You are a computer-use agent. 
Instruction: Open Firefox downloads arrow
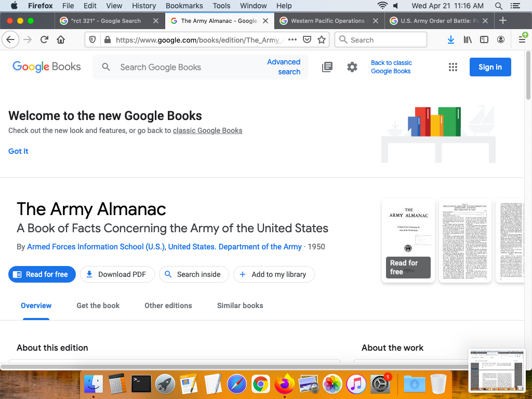coord(450,40)
